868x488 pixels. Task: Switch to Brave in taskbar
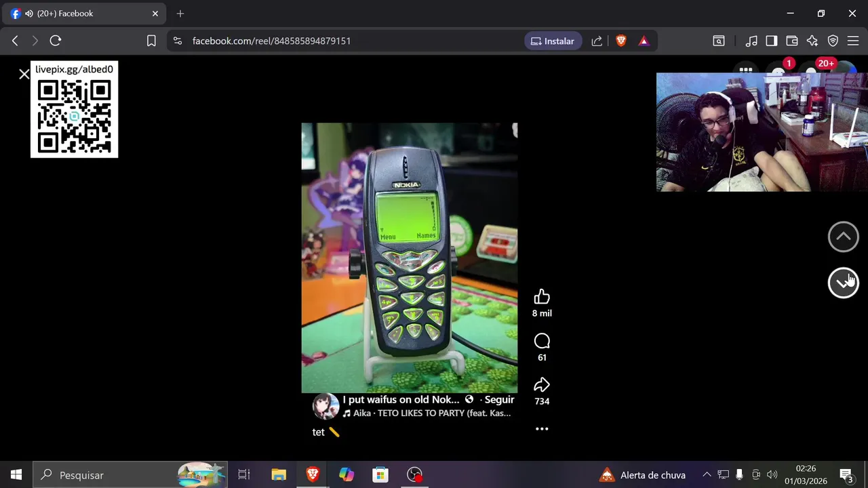pos(313,475)
